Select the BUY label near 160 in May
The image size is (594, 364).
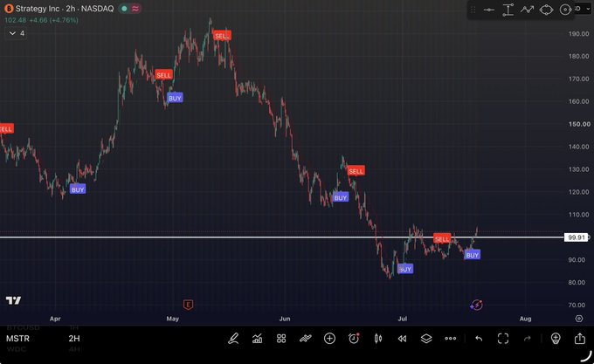175,99
